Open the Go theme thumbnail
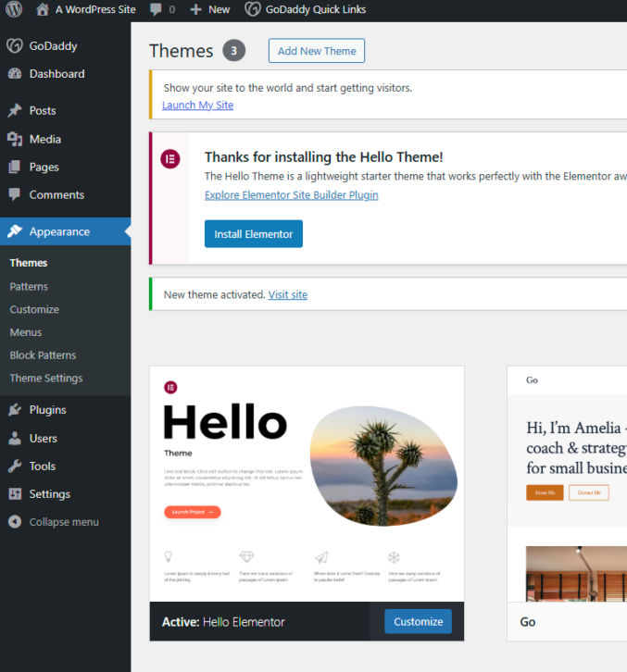This screenshot has height=672, width=627. [x=567, y=483]
